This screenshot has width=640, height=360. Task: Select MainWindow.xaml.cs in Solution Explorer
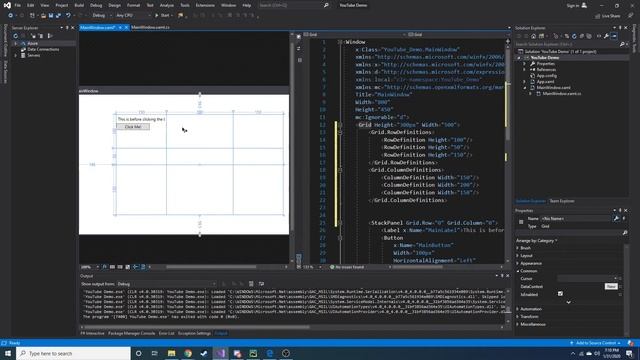tap(562, 93)
